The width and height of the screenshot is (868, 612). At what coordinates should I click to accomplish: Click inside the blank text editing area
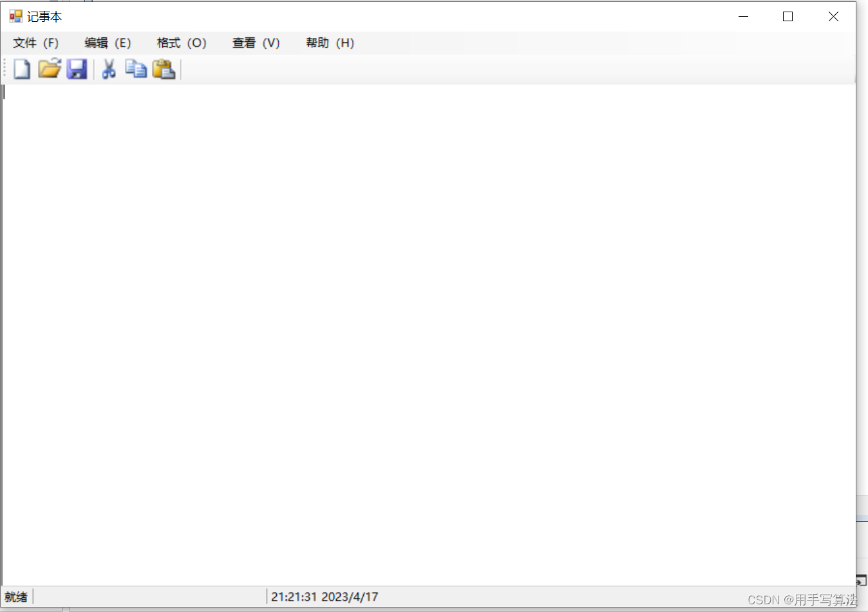point(429,335)
